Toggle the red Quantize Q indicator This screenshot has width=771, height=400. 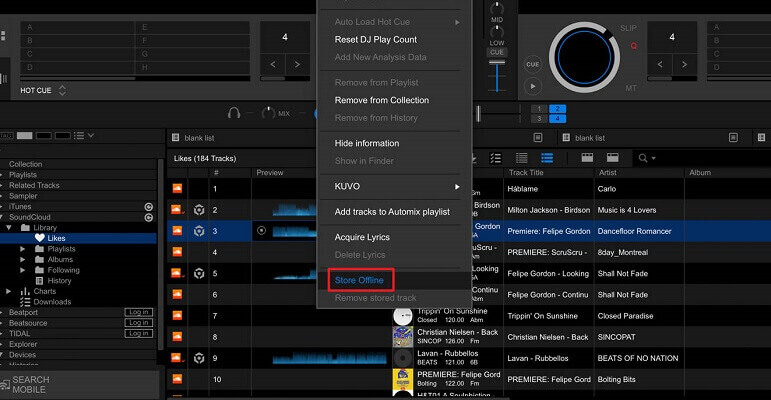point(634,46)
